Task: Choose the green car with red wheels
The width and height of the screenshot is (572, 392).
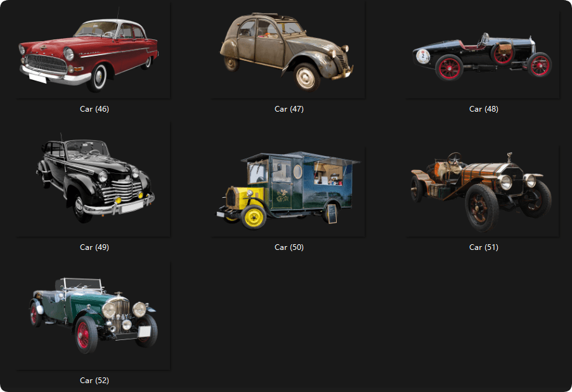Action: coord(94,315)
